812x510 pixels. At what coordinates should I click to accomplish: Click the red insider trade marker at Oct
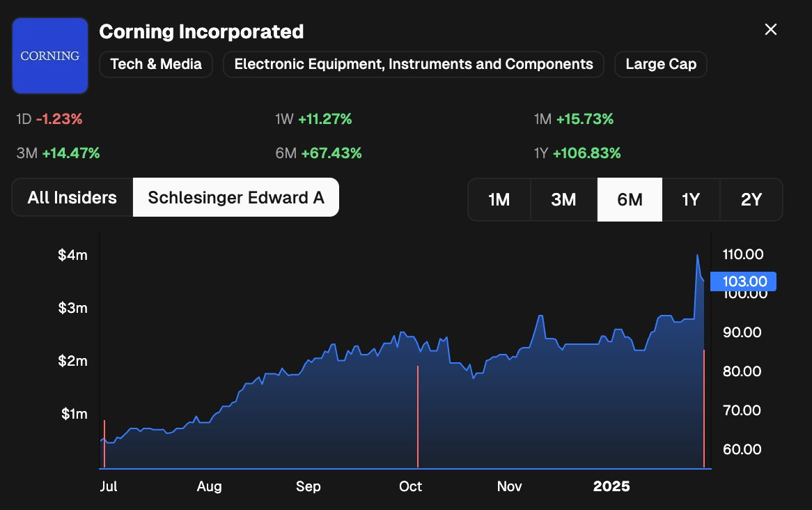(x=418, y=417)
